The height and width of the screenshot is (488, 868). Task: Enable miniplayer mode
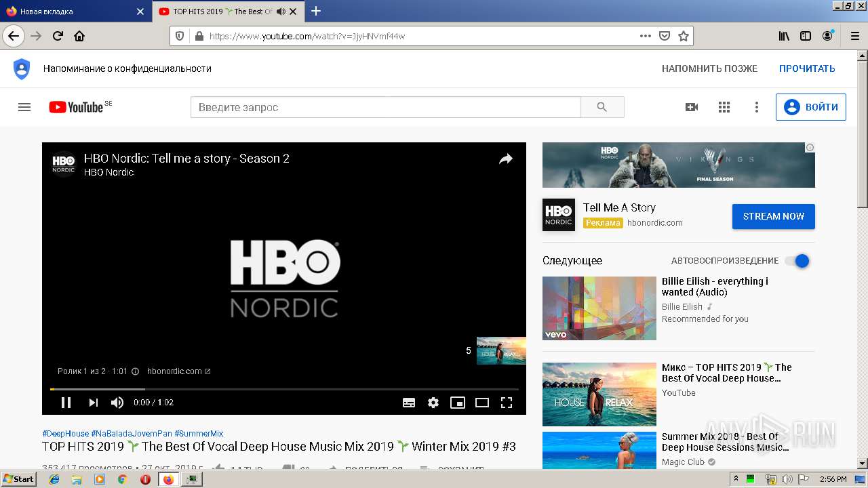[x=458, y=403]
